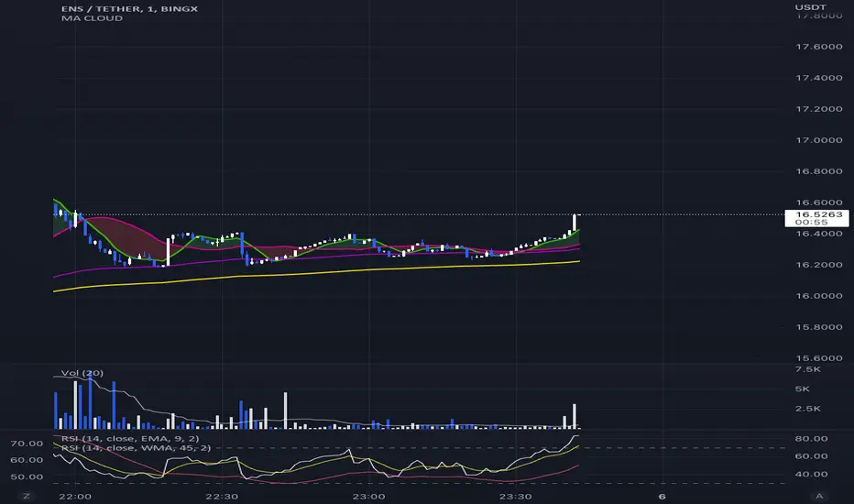
Task: Select the ENS / TETHER, 1, BINGX symbol title
Action: click(x=129, y=9)
